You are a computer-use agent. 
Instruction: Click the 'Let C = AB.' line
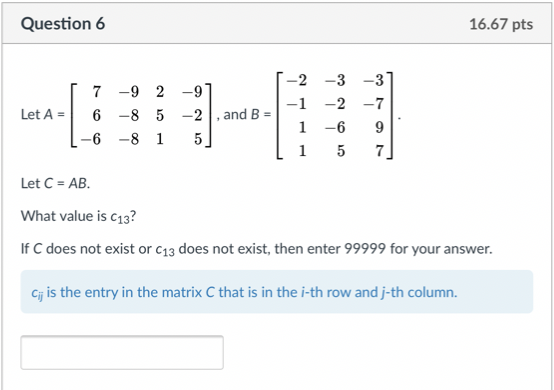click(55, 183)
